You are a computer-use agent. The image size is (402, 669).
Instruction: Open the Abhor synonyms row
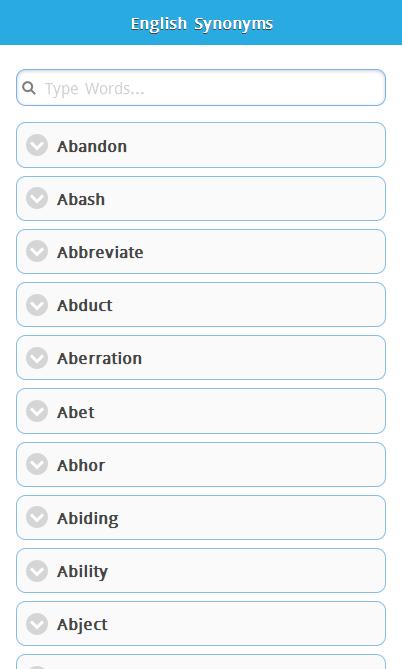(x=201, y=465)
